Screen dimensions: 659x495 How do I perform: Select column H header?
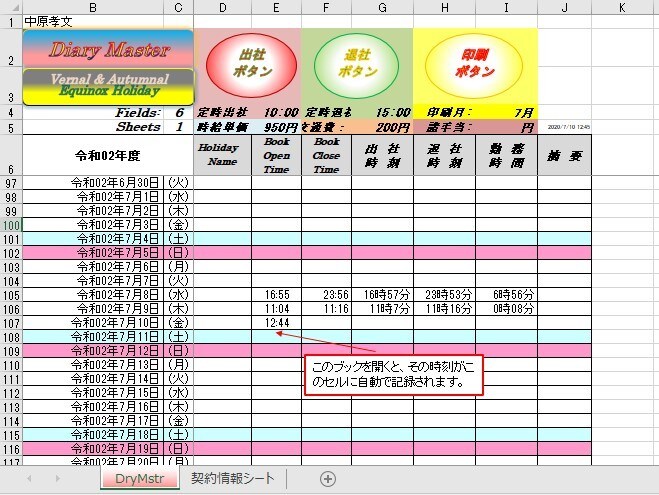[x=444, y=7]
